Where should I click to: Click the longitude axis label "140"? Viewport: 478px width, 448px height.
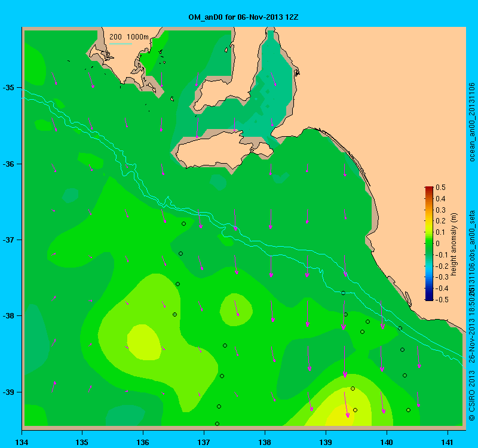[387, 442]
